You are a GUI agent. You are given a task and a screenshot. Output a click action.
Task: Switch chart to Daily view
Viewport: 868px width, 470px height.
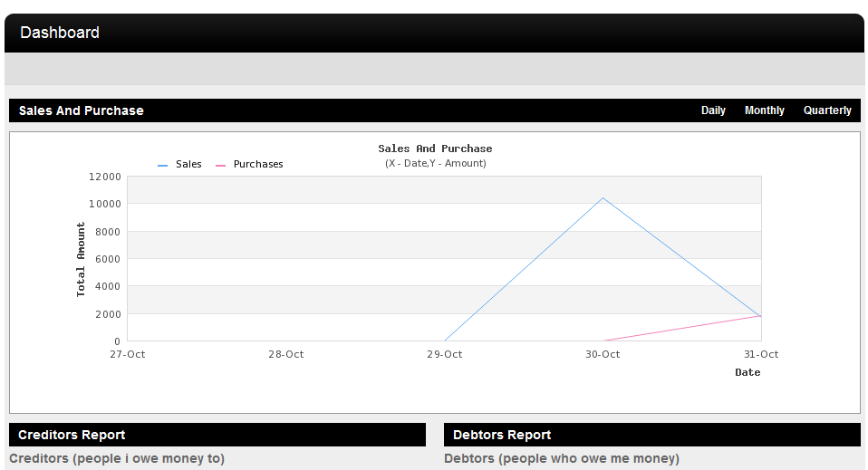click(x=713, y=110)
